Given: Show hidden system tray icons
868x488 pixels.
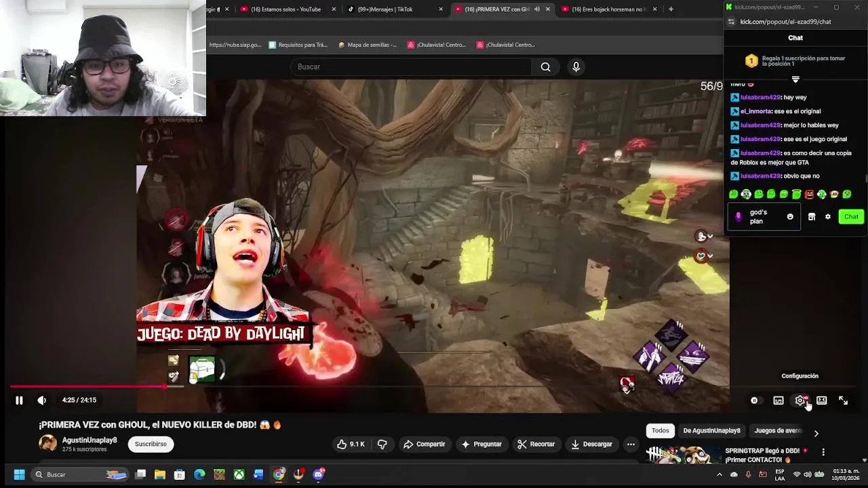Looking at the screenshot, I should coord(719,474).
